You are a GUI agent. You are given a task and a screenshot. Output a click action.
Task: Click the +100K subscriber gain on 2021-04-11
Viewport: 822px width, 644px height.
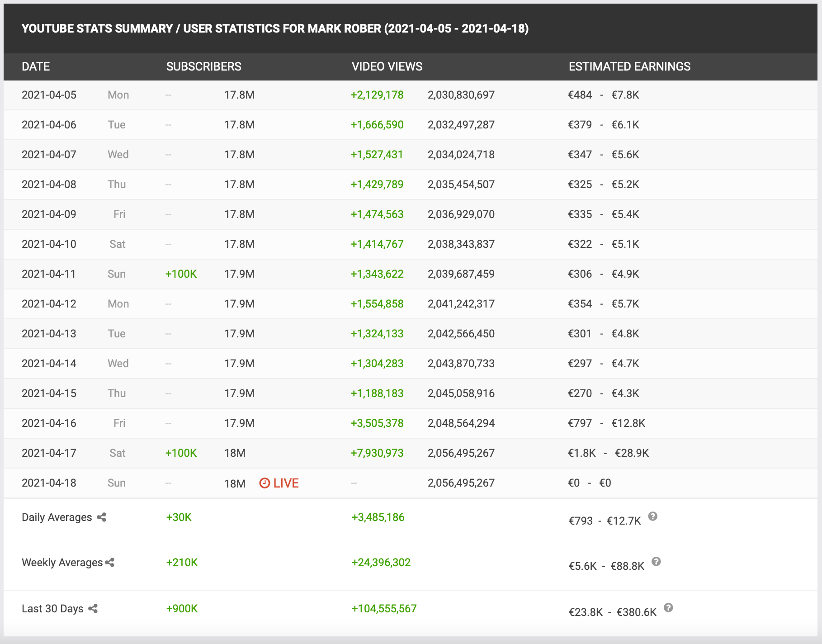[181, 274]
